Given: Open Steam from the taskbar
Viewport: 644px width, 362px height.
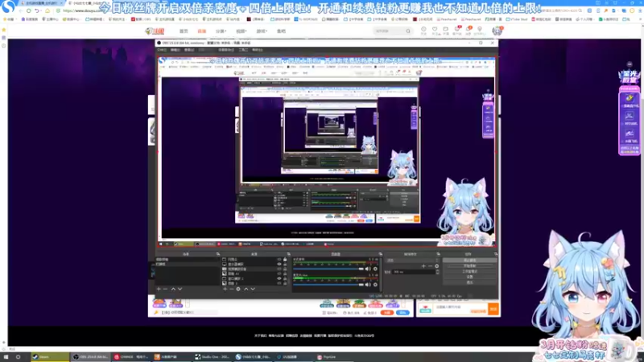Looking at the screenshot, I should 51,356.
